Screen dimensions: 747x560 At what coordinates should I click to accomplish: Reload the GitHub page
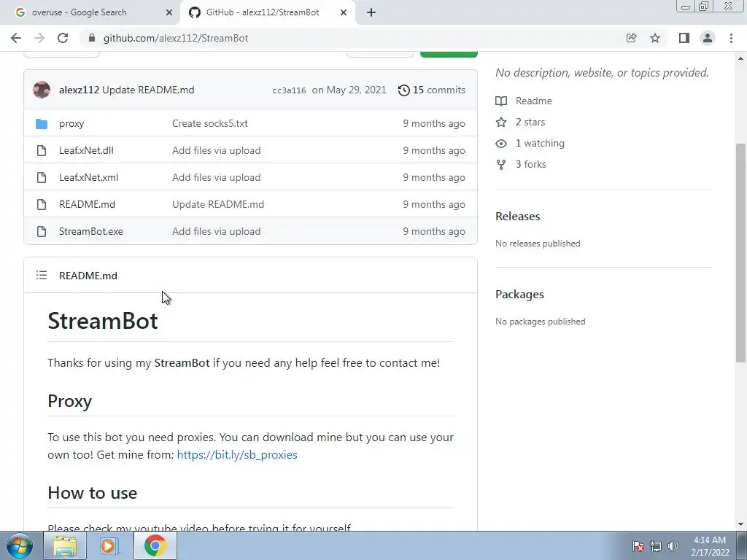point(63,38)
